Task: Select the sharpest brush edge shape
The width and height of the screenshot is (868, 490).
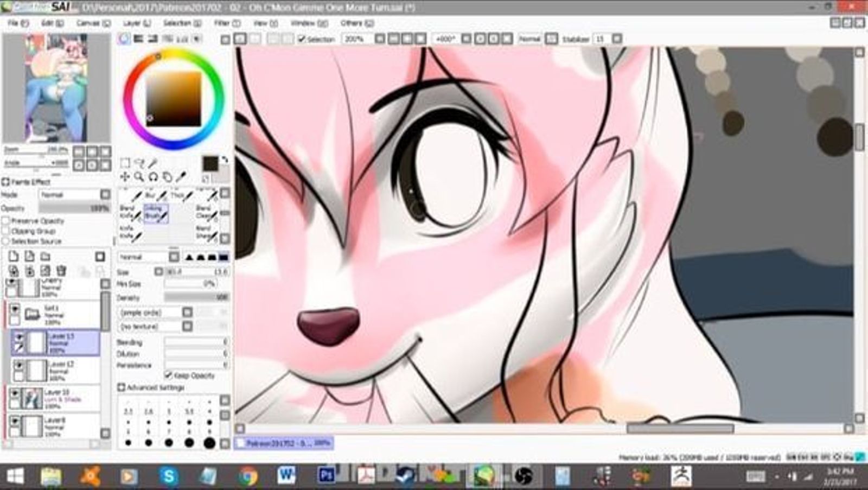Action: (189, 257)
